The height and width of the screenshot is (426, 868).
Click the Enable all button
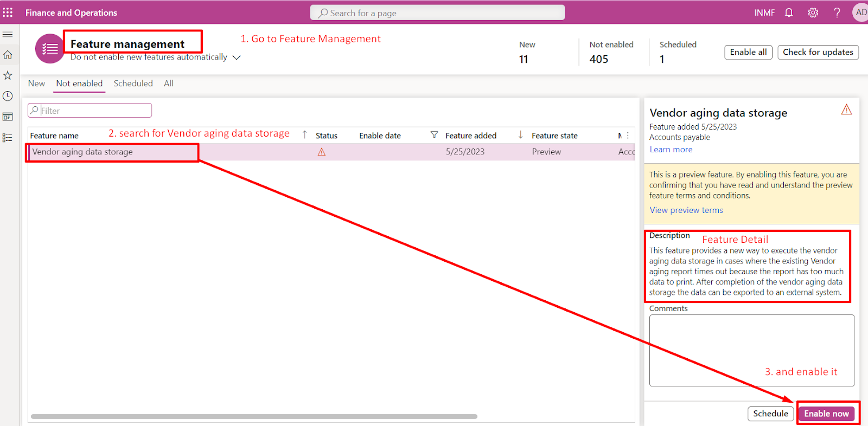pos(748,52)
